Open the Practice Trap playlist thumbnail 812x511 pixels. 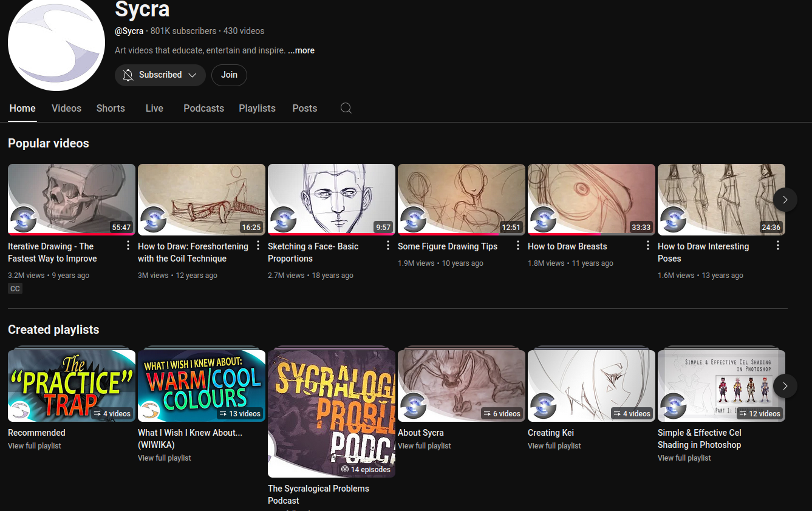[72, 386]
